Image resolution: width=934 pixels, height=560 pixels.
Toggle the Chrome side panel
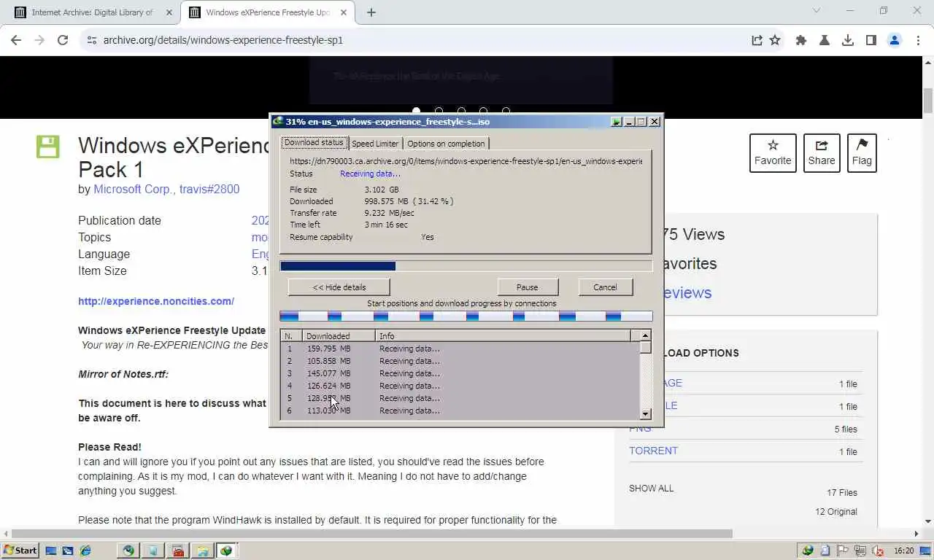[x=871, y=40]
